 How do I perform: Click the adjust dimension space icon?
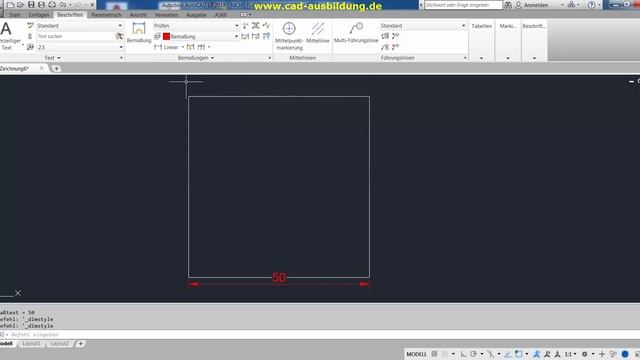(x=256, y=25)
